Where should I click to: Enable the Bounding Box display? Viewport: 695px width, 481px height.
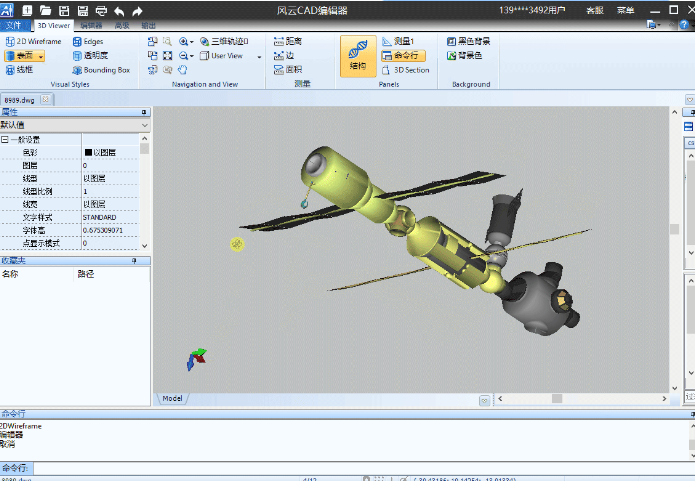coord(100,70)
